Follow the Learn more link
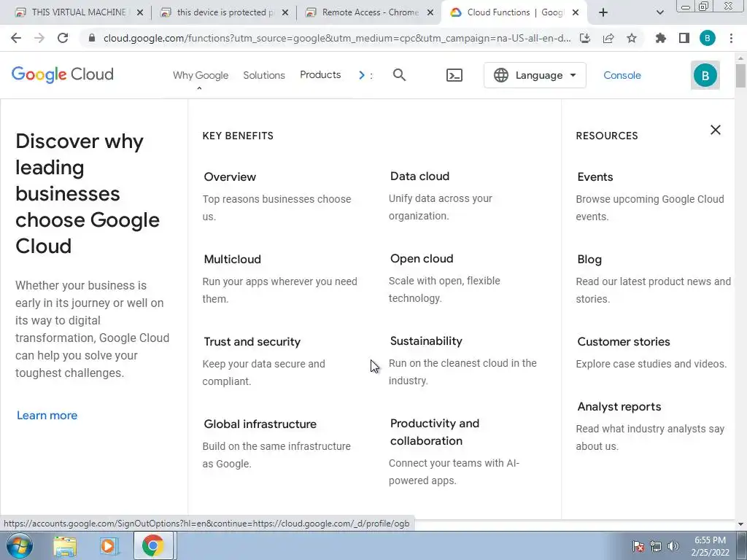This screenshot has width=747, height=560. coord(47,416)
